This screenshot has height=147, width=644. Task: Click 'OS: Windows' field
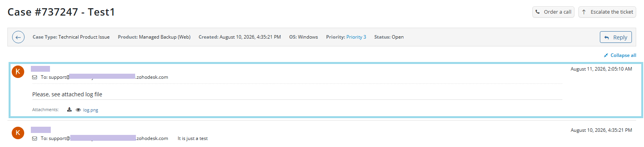tap(303, 37)
